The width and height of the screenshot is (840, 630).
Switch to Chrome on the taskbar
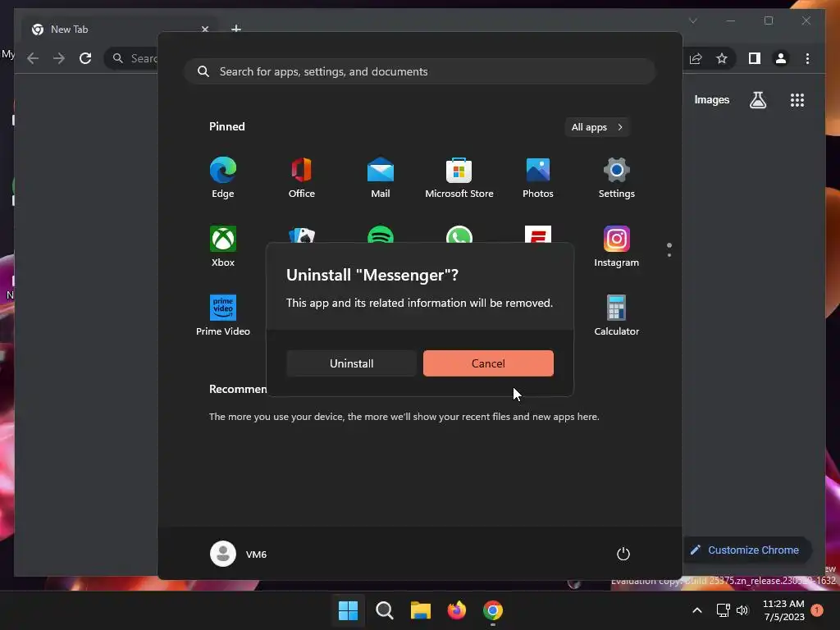click(x=493, y=610)
